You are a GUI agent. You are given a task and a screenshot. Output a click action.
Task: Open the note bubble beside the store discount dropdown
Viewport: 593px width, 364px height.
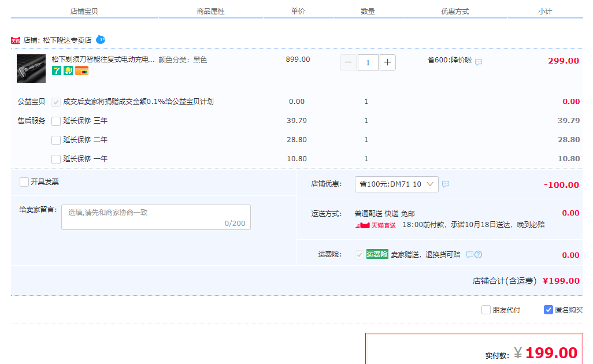(x=446, y=184)
